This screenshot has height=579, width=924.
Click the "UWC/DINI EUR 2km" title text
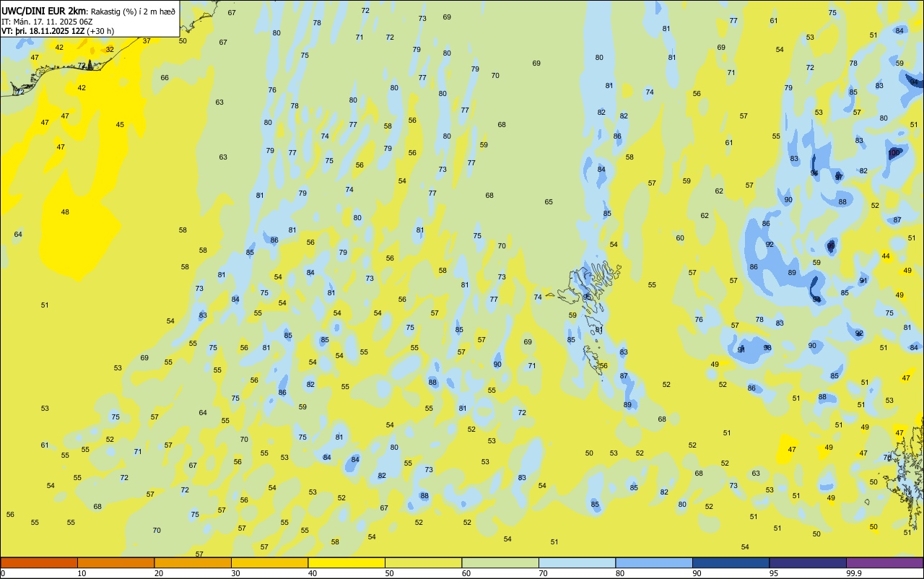click(x=43, y=11)
